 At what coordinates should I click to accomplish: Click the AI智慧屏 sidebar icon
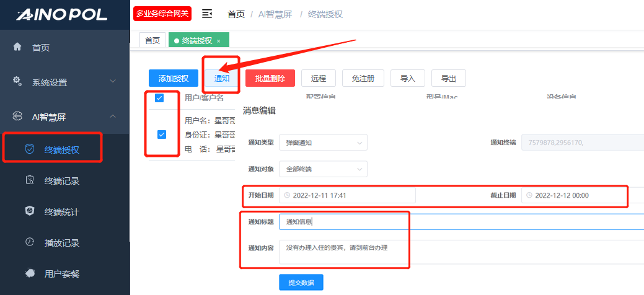tap(17, 116)
